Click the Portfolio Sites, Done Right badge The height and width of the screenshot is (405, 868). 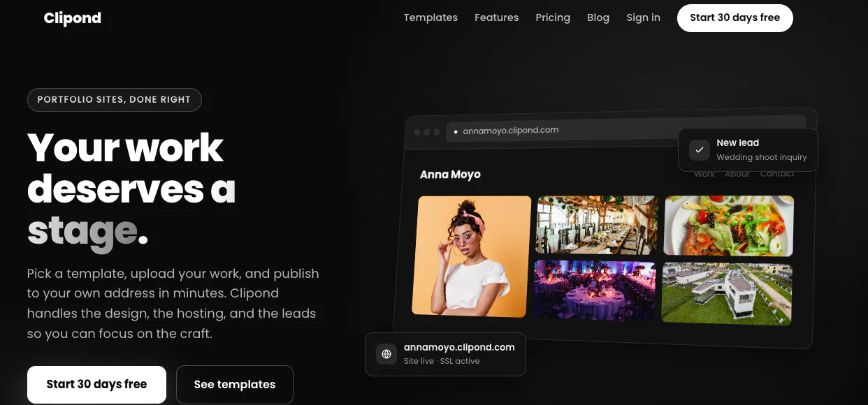[114, 100]
